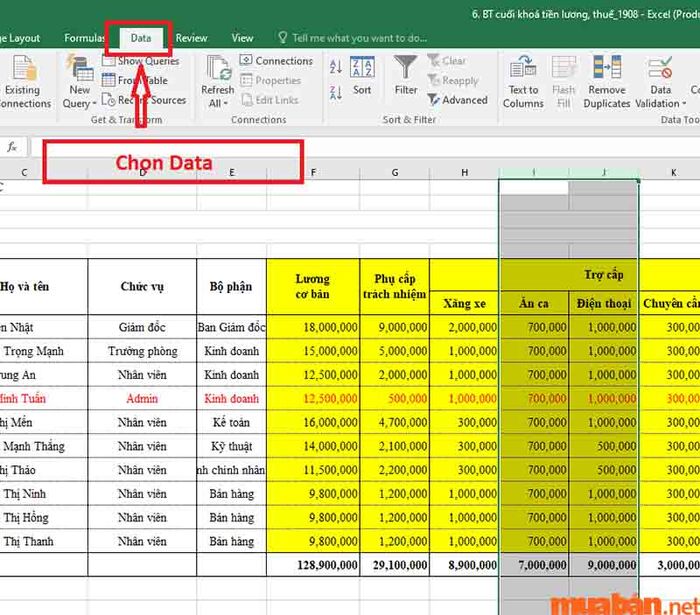Select the 16,000,000 salary cell
Viewport: 700px width, 615px height.
pos(313,422)
